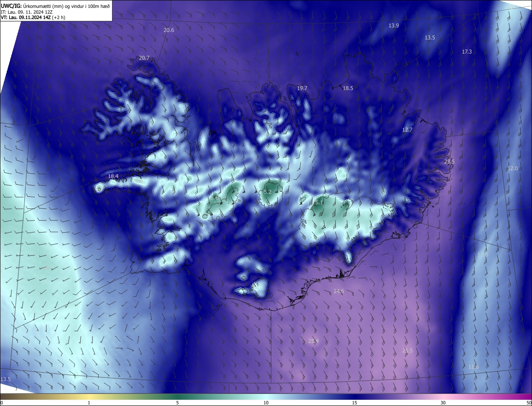Click the "VT: Lau. 09.11.2024 14Z (+2 h)" line
532x406 pixels.
(x=33, y=17)
